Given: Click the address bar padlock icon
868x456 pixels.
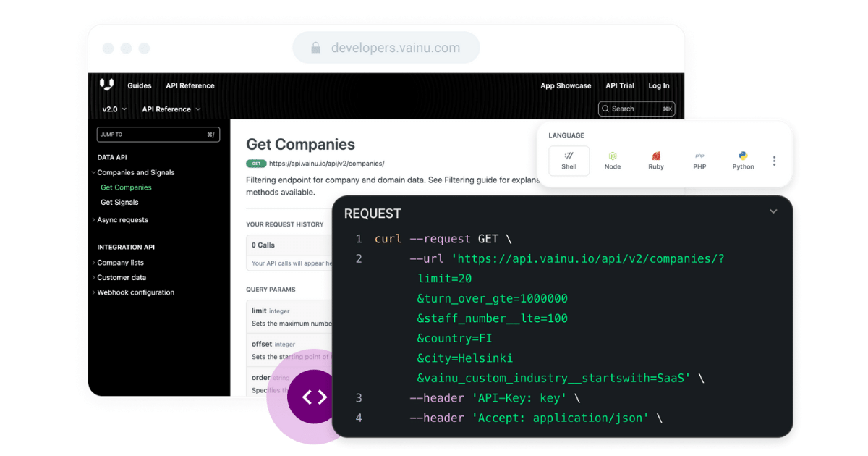Looking at the screenshot, I should tap(315, 48).
